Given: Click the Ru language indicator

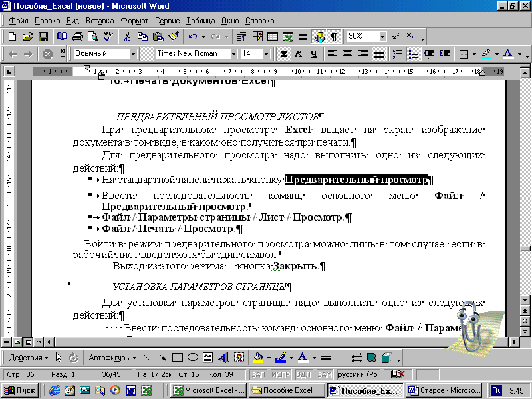Looking at the screenshot, I should pyautogui.click(x=497, y=390).
